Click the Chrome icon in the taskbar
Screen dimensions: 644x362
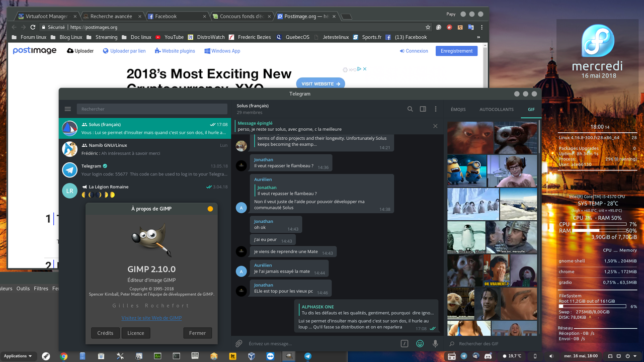click(x=64, y=356)
